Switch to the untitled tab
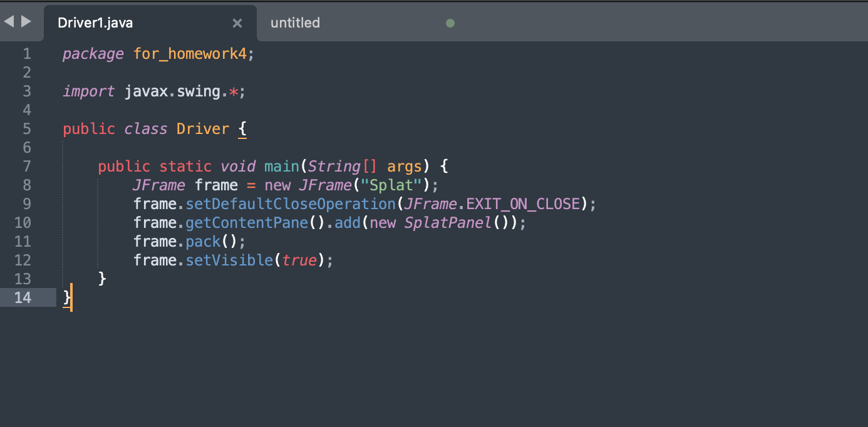This screenshot has width=868, height=427. (x=294, y=23)
